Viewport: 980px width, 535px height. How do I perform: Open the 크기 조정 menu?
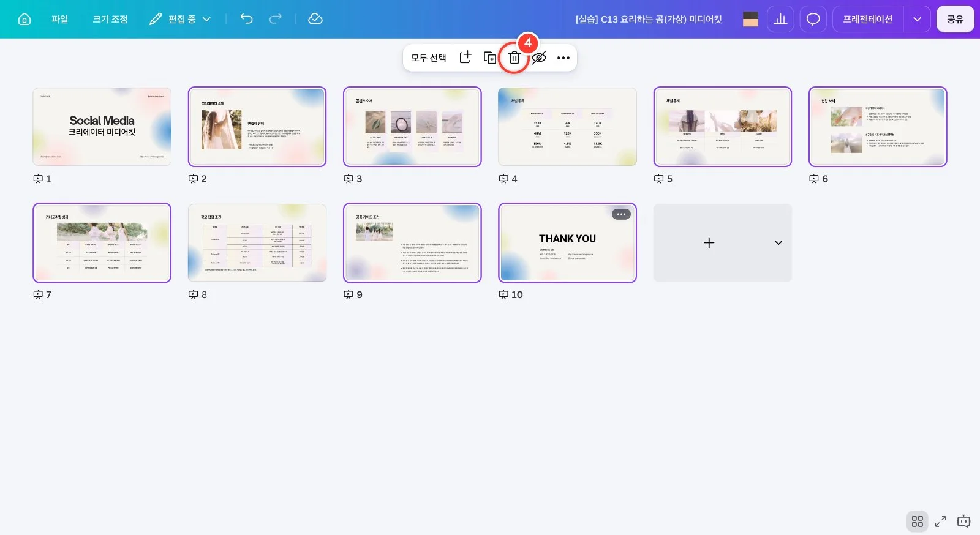click(x=110, y=19)
